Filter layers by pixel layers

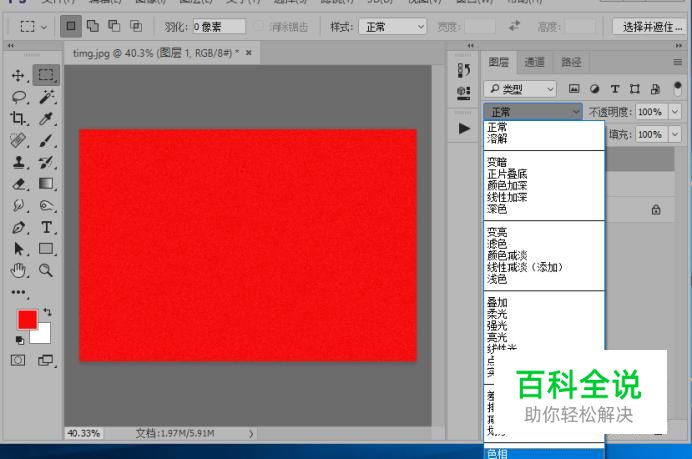pyautogui.click(x=574, y=89)
